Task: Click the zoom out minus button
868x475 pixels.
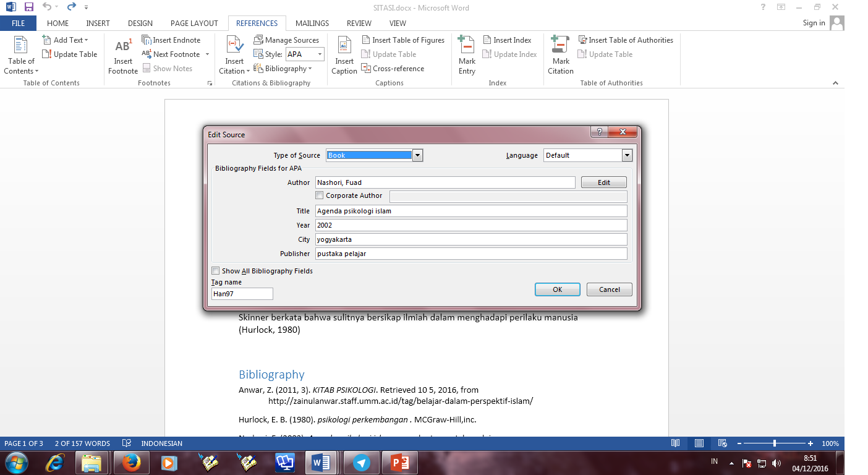Action: pyautogui.click(x=739, y=443)
